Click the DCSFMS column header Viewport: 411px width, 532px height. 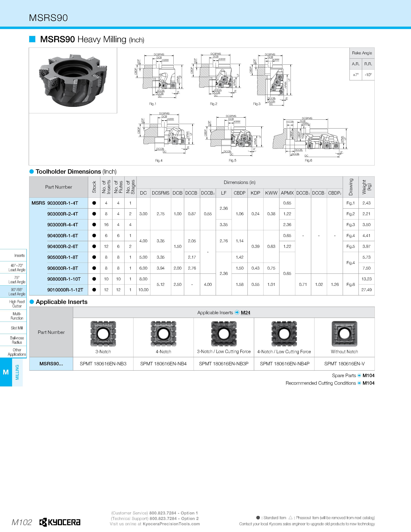(161, 193)
